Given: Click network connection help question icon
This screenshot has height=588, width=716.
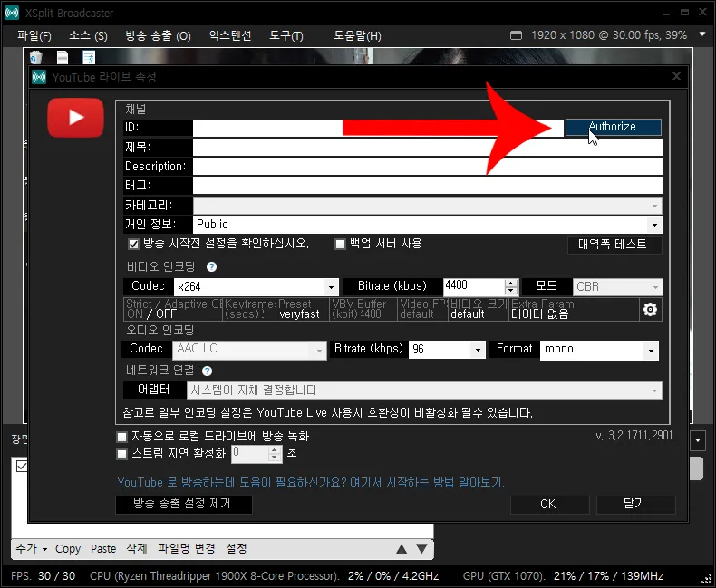Looking at the screenshot, I should pos(207,371).
